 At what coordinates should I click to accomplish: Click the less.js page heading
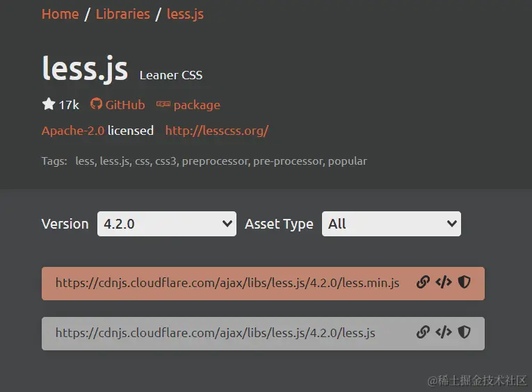tap(85, 70)
